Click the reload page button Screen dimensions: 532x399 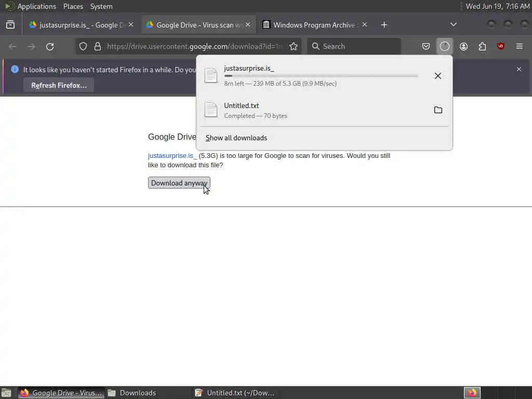(50, 46)
